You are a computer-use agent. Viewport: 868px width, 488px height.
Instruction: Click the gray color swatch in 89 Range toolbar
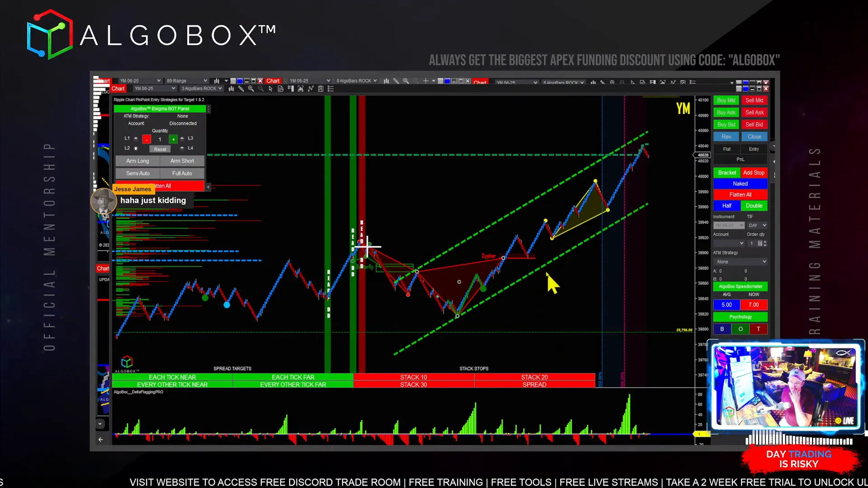pos(233,81)
